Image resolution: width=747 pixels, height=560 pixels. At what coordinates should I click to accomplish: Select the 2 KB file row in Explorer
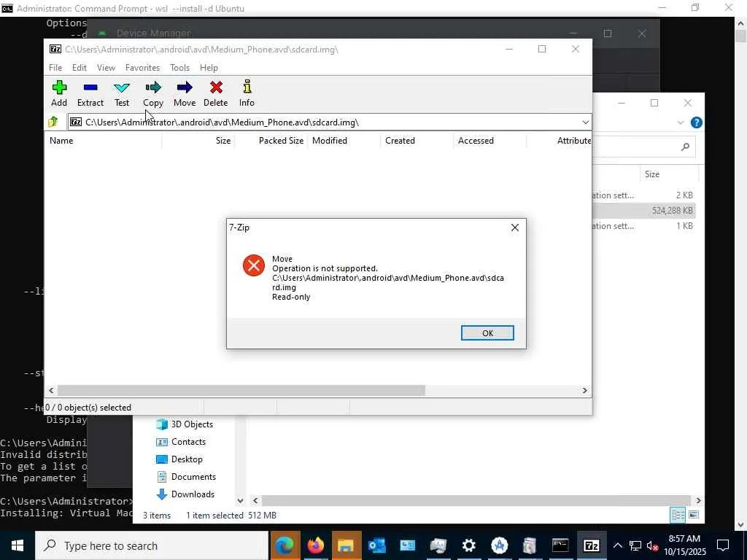643,195
